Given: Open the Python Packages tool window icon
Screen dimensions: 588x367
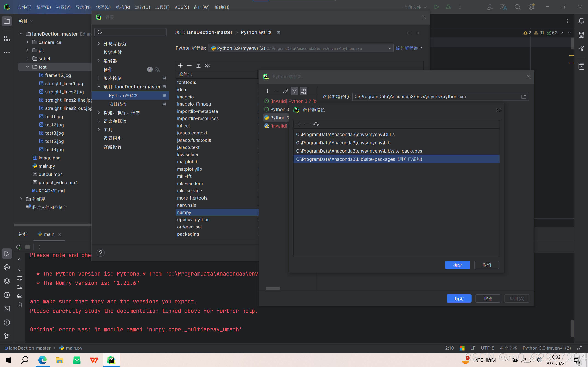Looking at the screenshot, I should (x=7, y=281).
